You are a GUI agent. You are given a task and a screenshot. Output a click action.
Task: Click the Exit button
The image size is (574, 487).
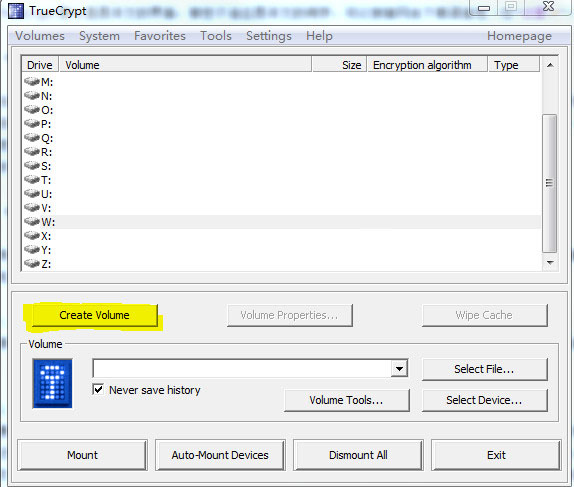pos(496,455)
